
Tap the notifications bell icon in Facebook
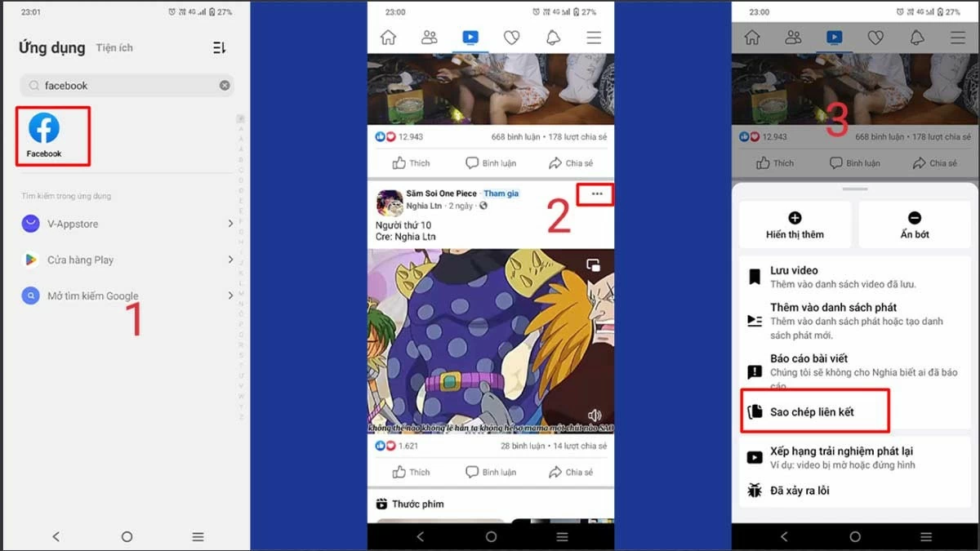[x=551, y=37]
